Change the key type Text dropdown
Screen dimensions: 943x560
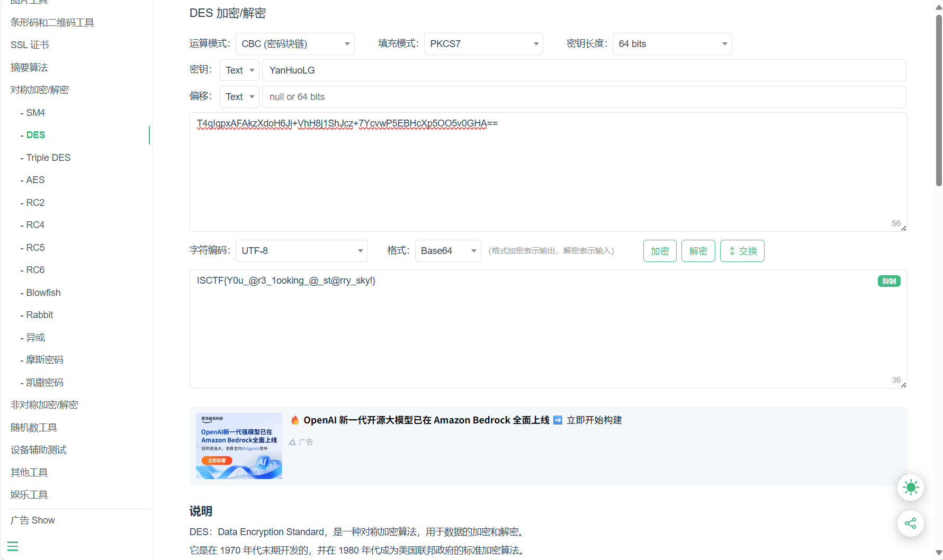[239, 70]
